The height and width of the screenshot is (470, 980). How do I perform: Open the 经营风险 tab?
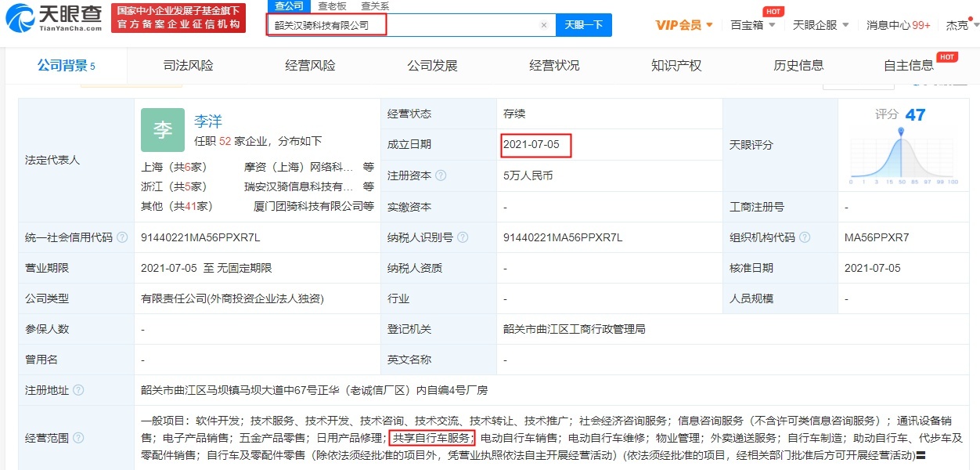[310, 66]
